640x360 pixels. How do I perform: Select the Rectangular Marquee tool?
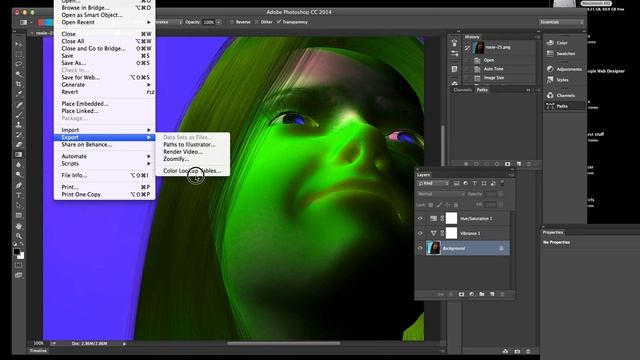pyautogui.click(x=19, y=54)
